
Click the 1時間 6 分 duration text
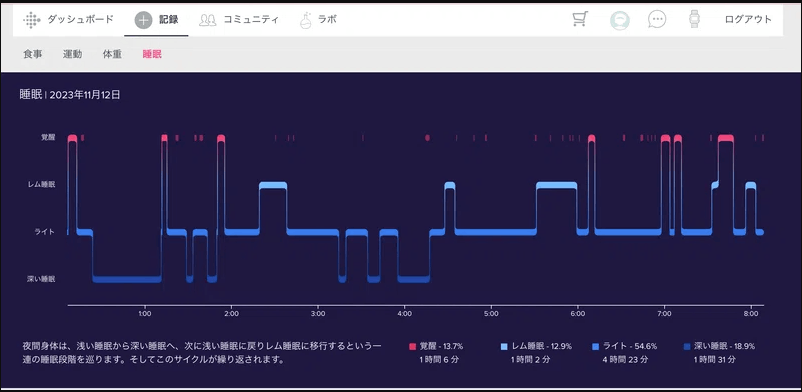[439, 360]
